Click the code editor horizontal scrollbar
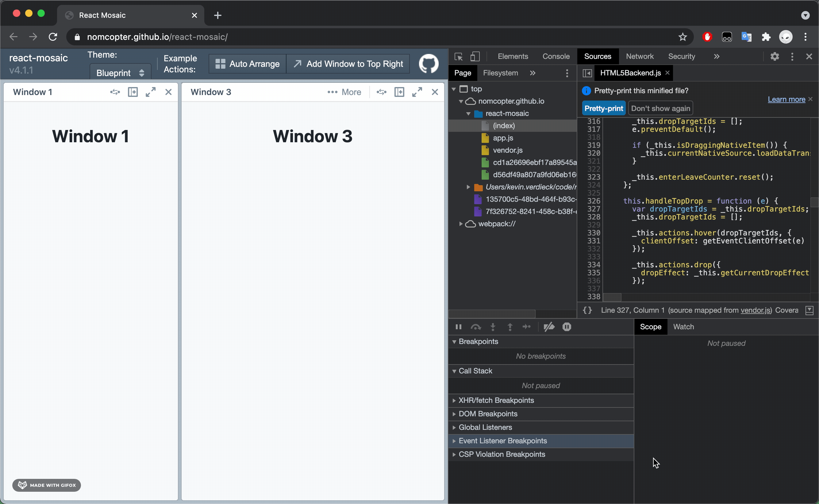 click(612, 297)
